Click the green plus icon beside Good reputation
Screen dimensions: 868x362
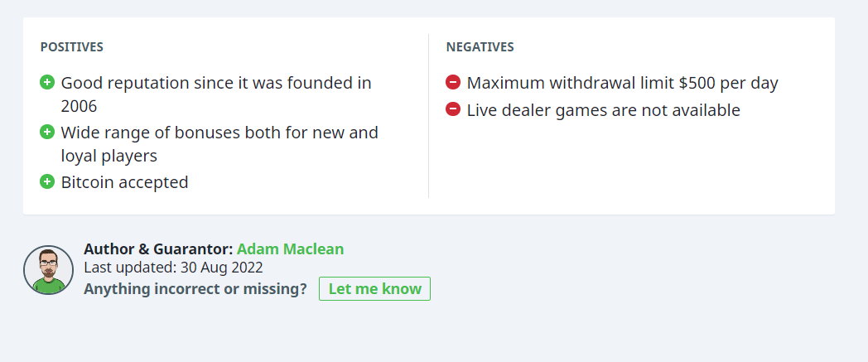pyautogui.click(x=47, y=82)
